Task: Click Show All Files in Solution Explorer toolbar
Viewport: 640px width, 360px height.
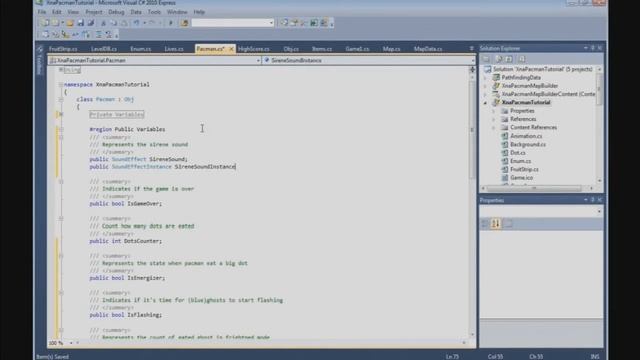Action: 498,59
